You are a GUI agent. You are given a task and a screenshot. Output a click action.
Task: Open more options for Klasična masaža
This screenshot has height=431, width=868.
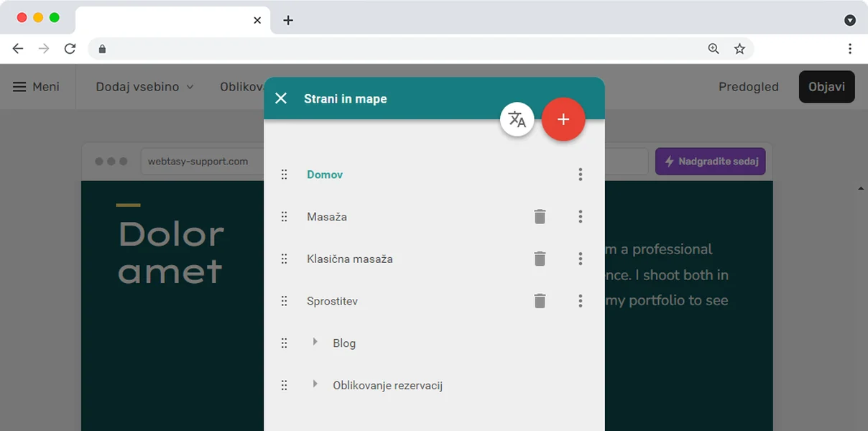coord(581,259)
